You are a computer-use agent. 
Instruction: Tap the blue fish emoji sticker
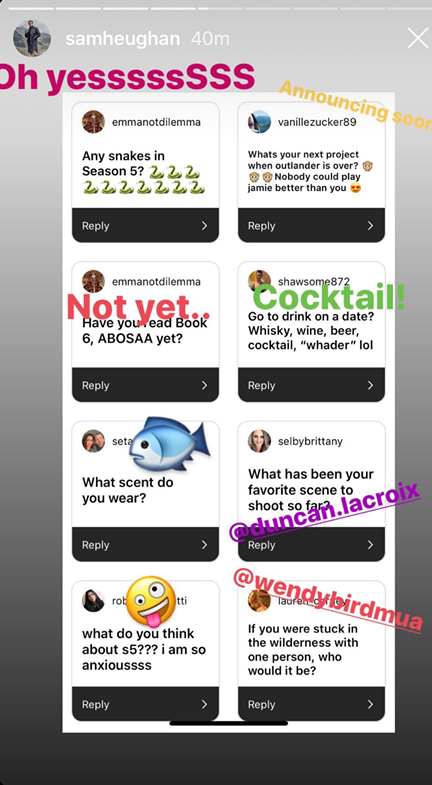point(170,444)
